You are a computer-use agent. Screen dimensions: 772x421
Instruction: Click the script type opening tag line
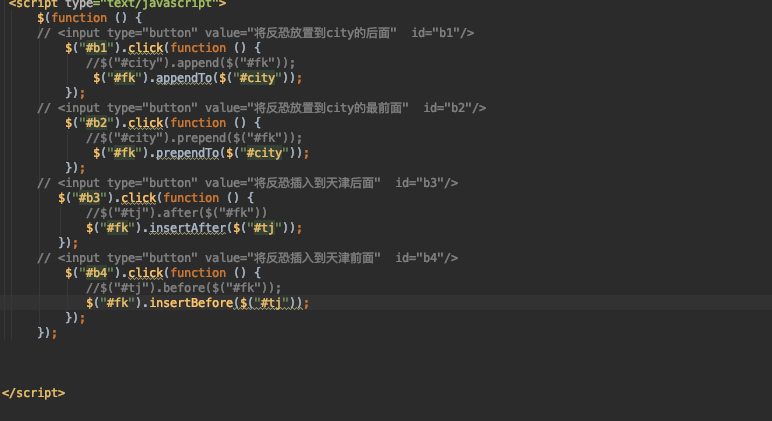click(x=117, y=4)
